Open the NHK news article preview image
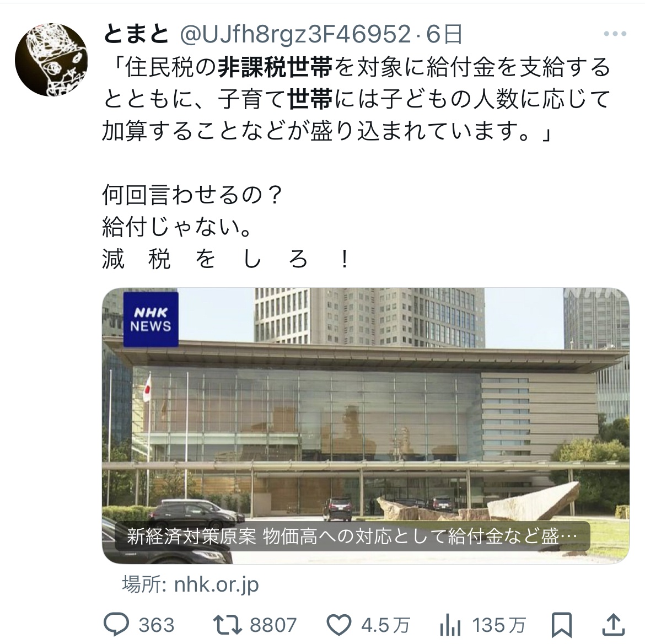645x644 pixels. coord(365,426)
